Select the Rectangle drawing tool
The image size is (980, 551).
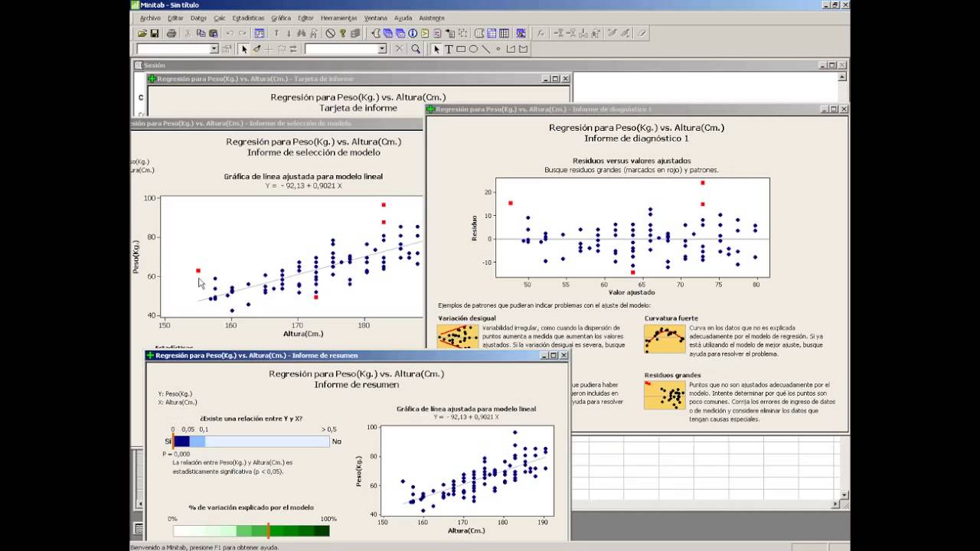point(461,49)
